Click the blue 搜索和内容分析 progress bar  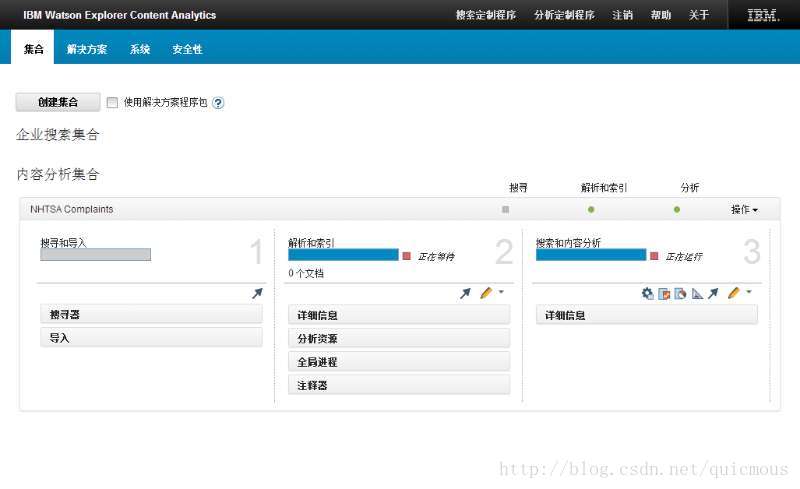[x=591, y=254]
